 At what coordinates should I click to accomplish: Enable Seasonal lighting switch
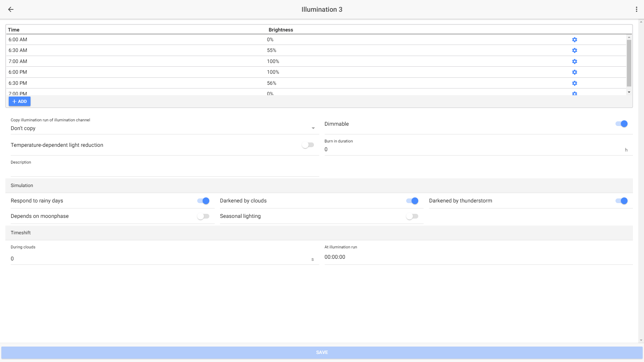(412, 216)
